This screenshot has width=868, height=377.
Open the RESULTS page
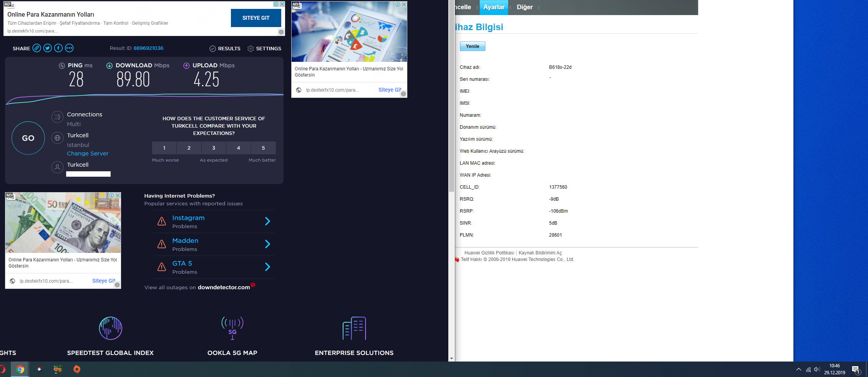pyautogui.click(x=225, y=48)
